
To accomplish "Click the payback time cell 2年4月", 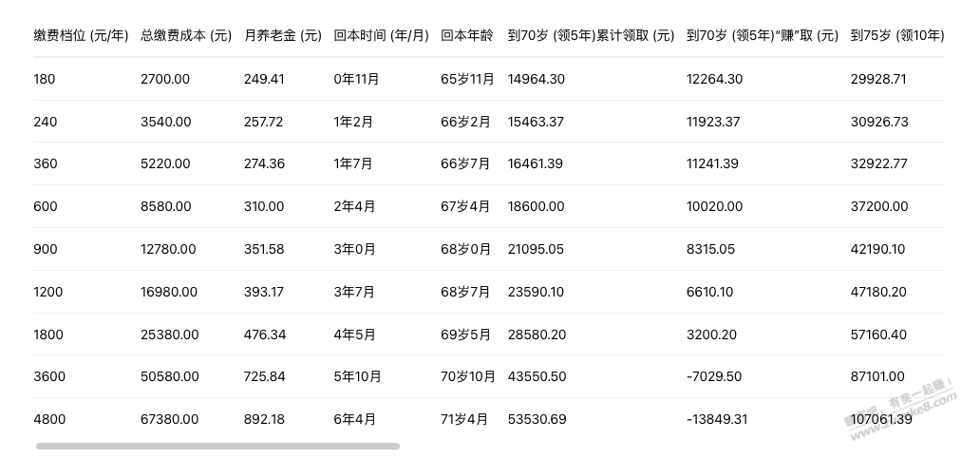I will click(355, 206).
